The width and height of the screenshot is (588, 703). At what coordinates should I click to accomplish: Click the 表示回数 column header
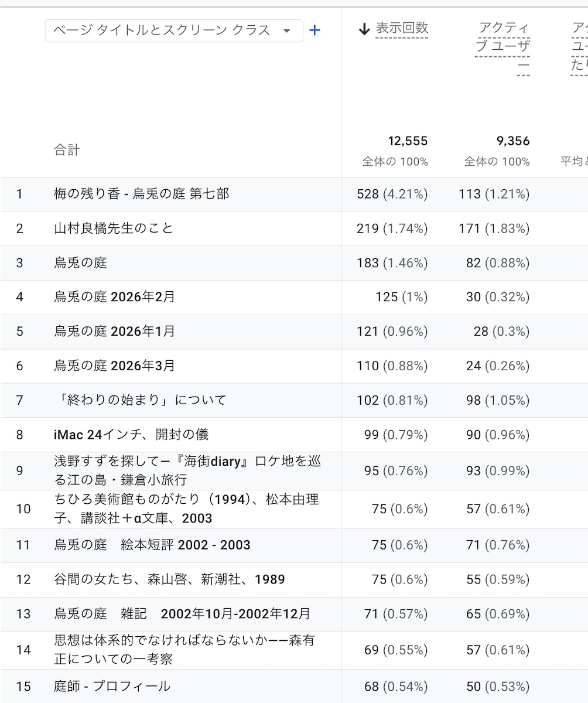[x=404, y=28]
